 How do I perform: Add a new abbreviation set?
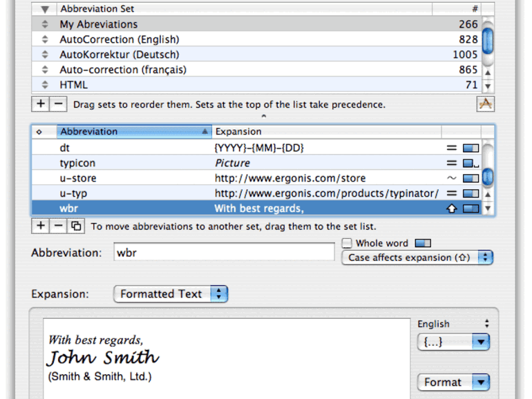pos(40,104)
